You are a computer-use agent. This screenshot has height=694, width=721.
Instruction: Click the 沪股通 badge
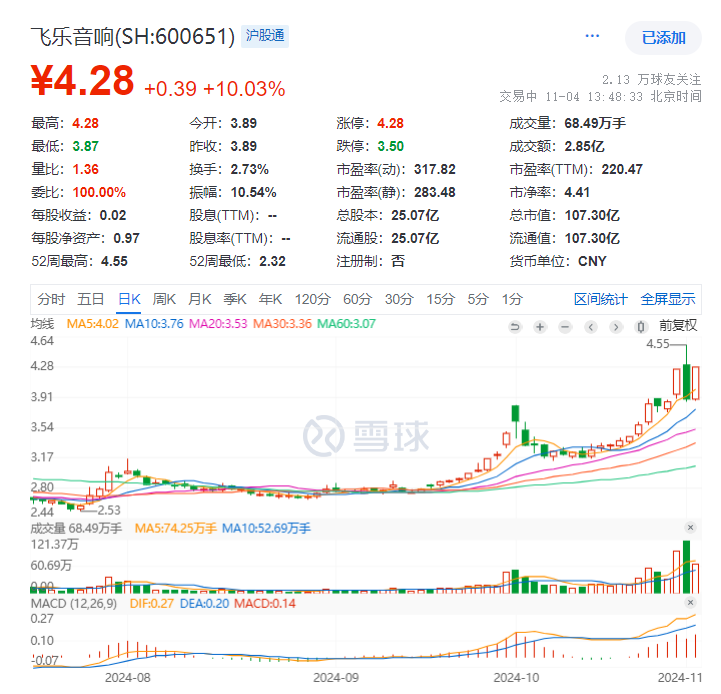coord(265,36)
